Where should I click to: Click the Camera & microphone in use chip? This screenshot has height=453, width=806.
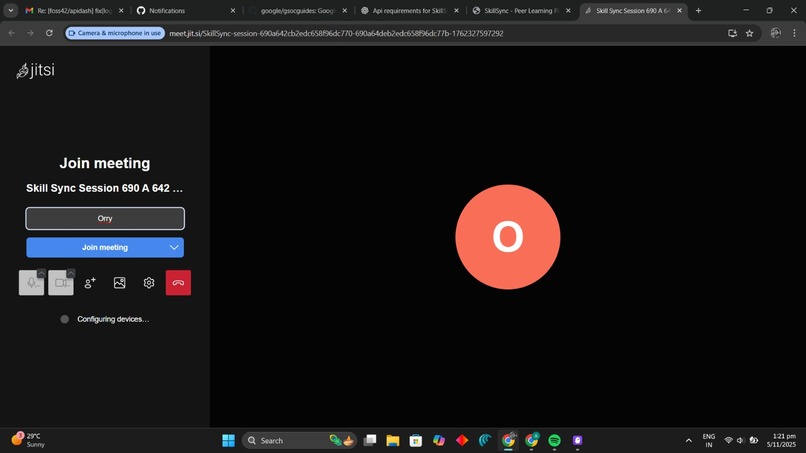(115, 33)
